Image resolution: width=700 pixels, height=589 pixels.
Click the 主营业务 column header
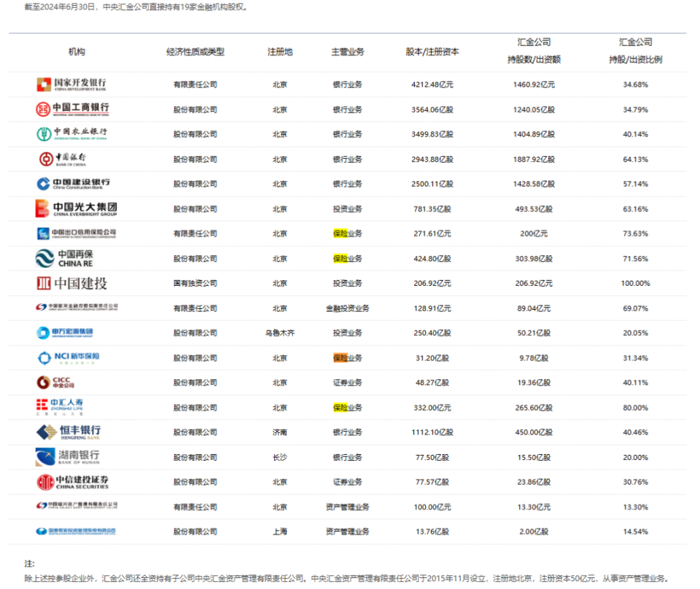coord(348,52)
